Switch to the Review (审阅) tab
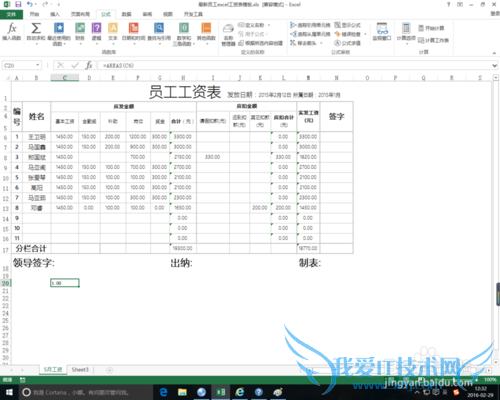 point(147,14)
